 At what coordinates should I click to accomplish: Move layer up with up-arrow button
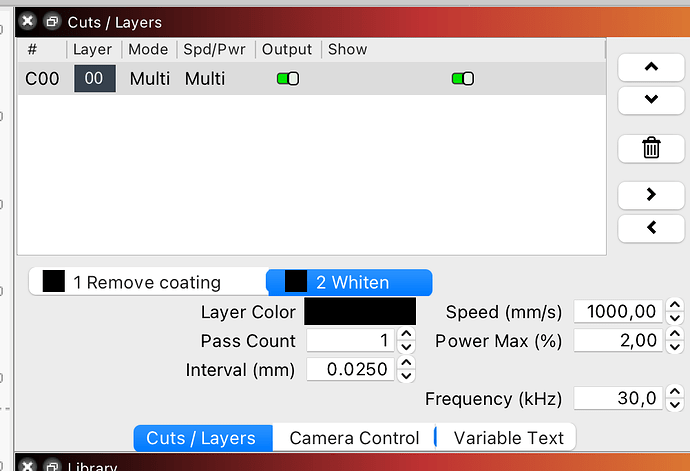(x=651, y=67)
